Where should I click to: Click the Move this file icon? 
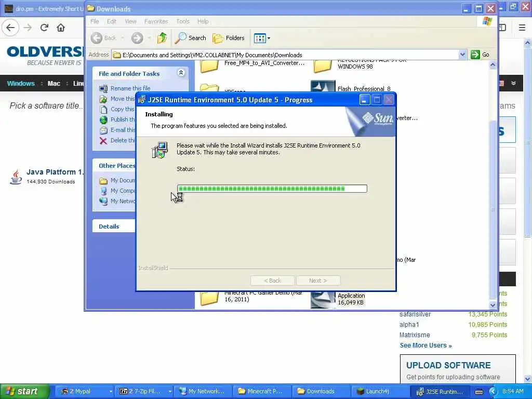(103, 99)
